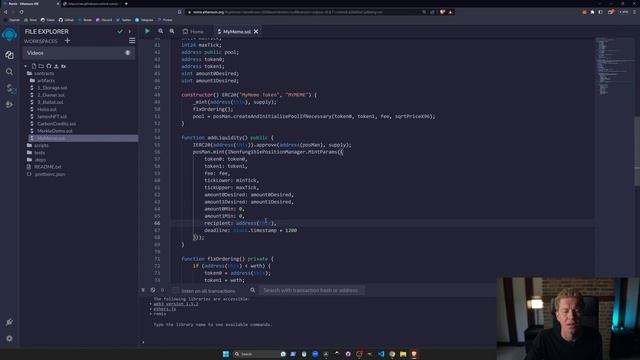Open the workspaces hamburger menu

click(x=132, y=41)
